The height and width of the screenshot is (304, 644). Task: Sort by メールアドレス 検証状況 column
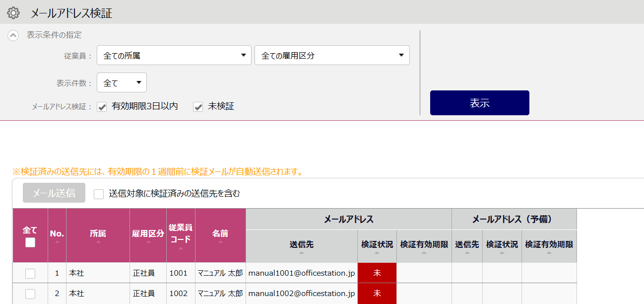point(377,246)
